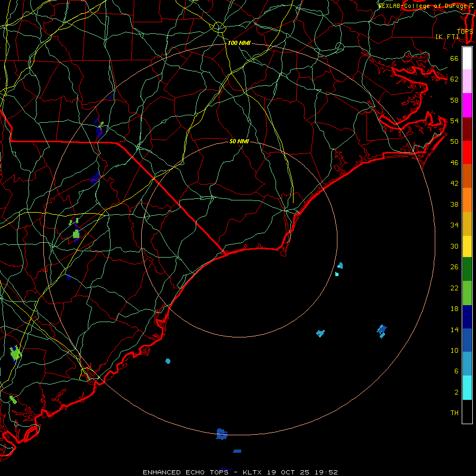Click the "KLTX" radar site identifier

(253, 472)
